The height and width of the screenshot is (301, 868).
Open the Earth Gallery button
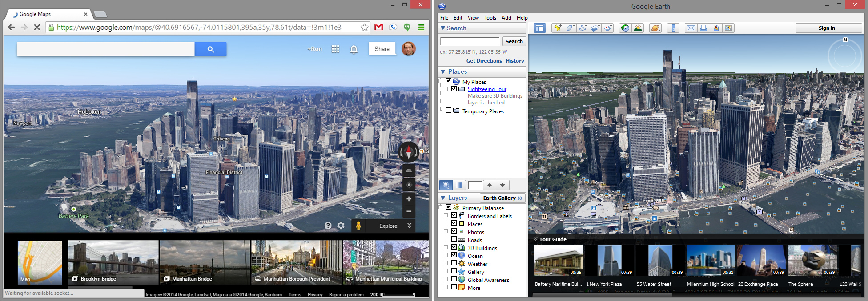pyautogui.click(x=502, y=198)
